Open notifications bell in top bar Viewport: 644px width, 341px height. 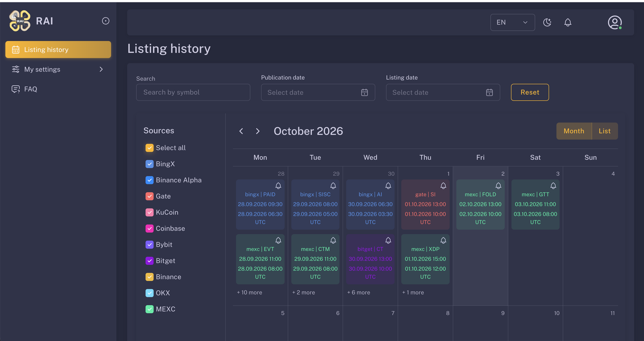tap(568, 22)
